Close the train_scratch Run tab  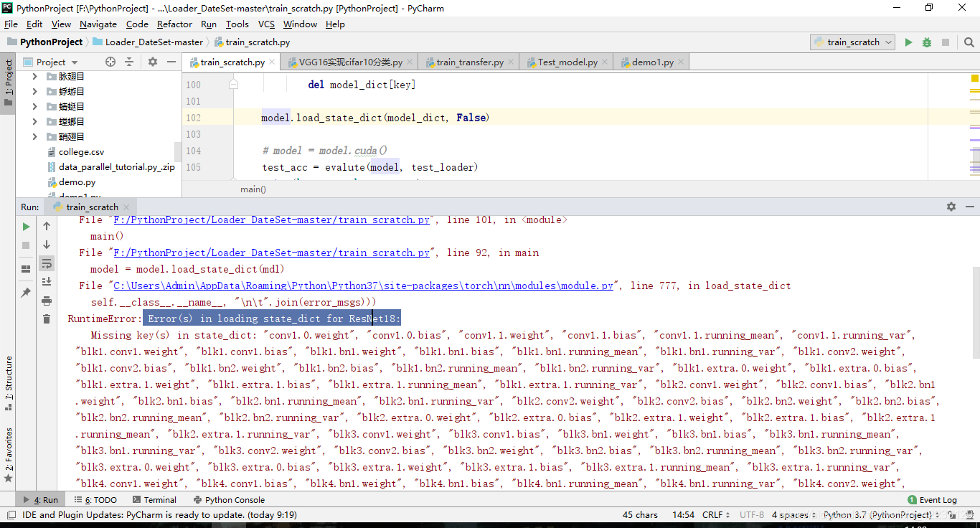point(126,207)
